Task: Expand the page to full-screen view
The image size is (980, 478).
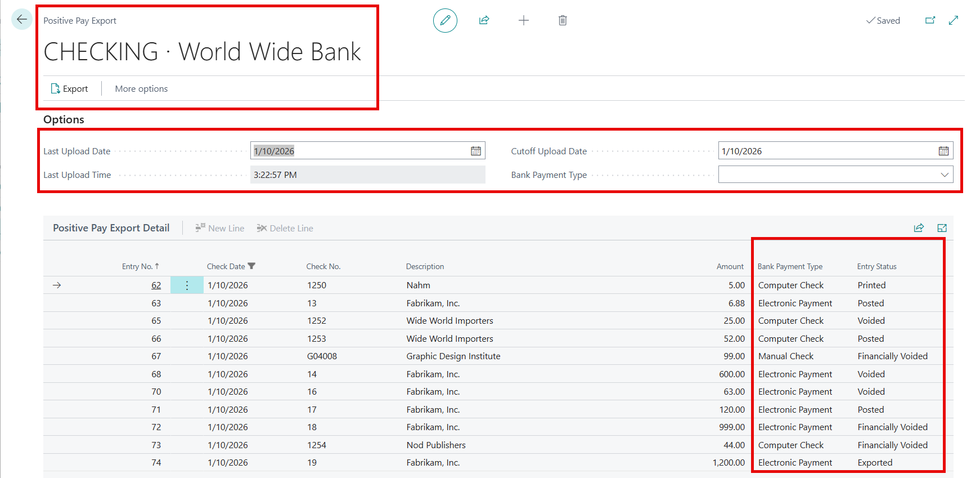Action: (x=954, y=20)
